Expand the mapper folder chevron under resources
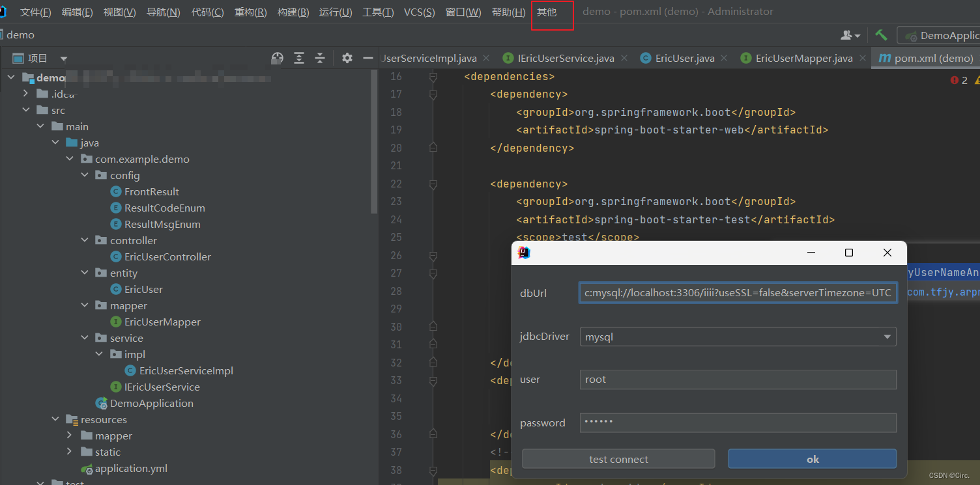This screenshot has height=485, width=980. tap(70, 436)
